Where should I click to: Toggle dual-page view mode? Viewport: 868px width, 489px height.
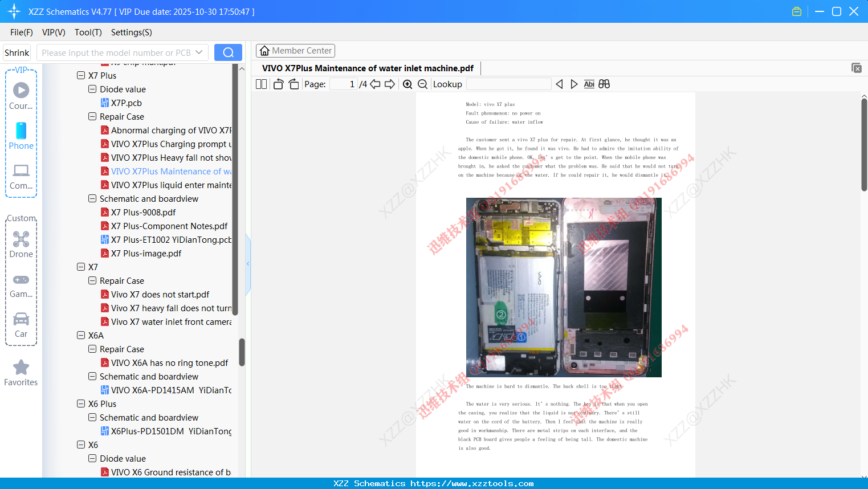(x=260, y=84)
